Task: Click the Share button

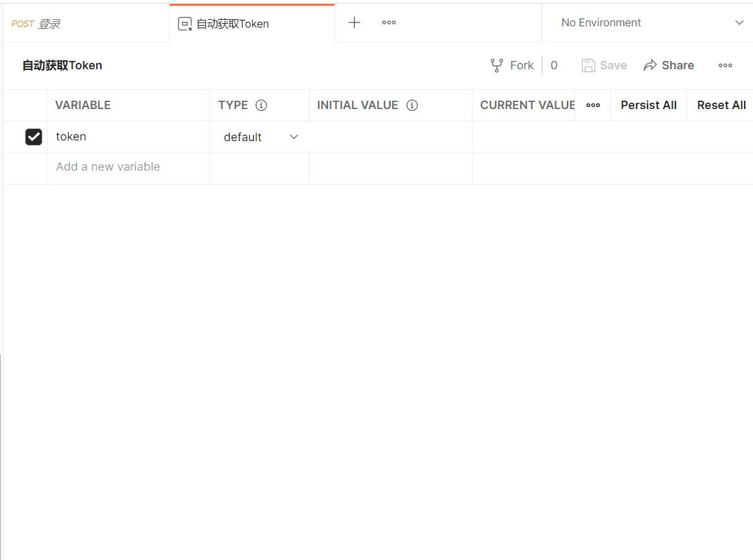Action: pyautogui.click(x=669, y=65)
